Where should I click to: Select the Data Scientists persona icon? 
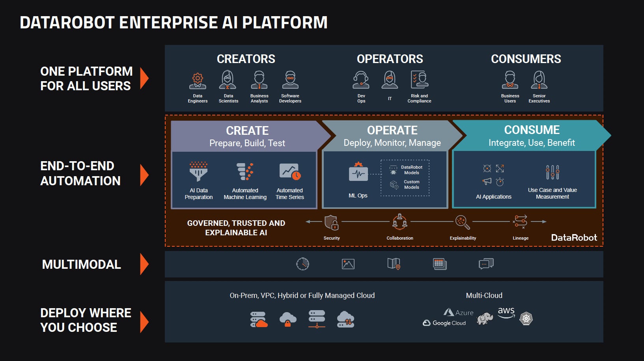(228, 80)
